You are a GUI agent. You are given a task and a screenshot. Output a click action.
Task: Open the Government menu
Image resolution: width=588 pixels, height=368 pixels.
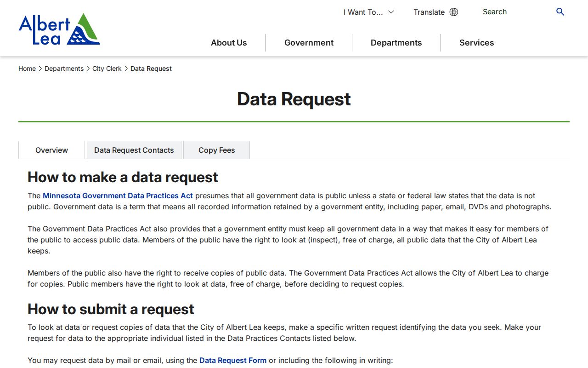pyautogui.click(x=309, y=43)
